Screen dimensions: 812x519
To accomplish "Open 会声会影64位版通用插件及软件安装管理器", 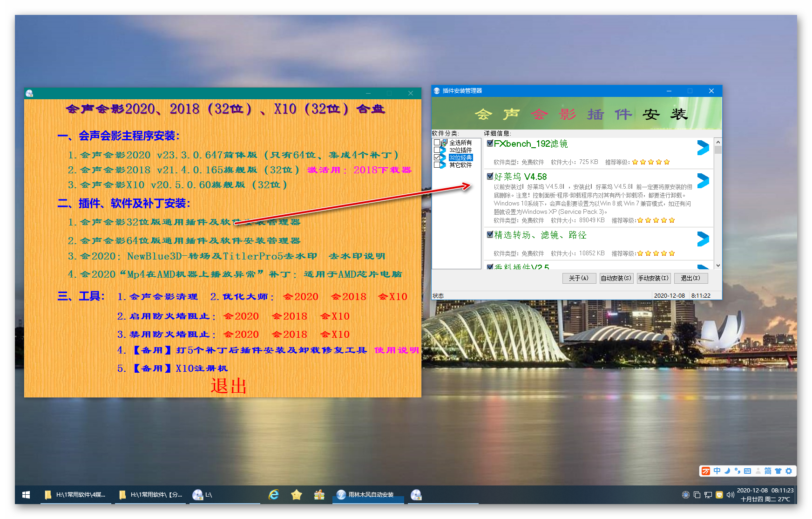I will click(184, 241).
